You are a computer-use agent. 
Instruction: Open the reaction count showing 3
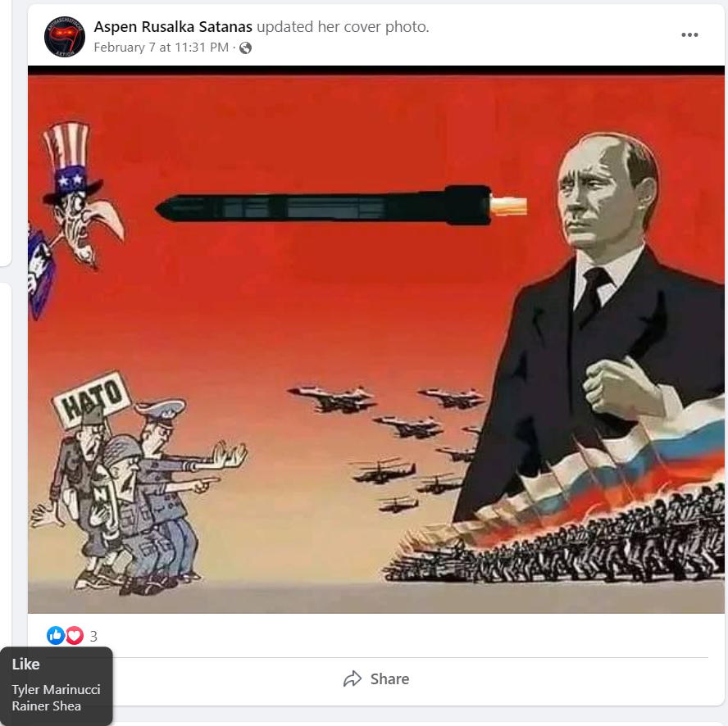(93, 636)
